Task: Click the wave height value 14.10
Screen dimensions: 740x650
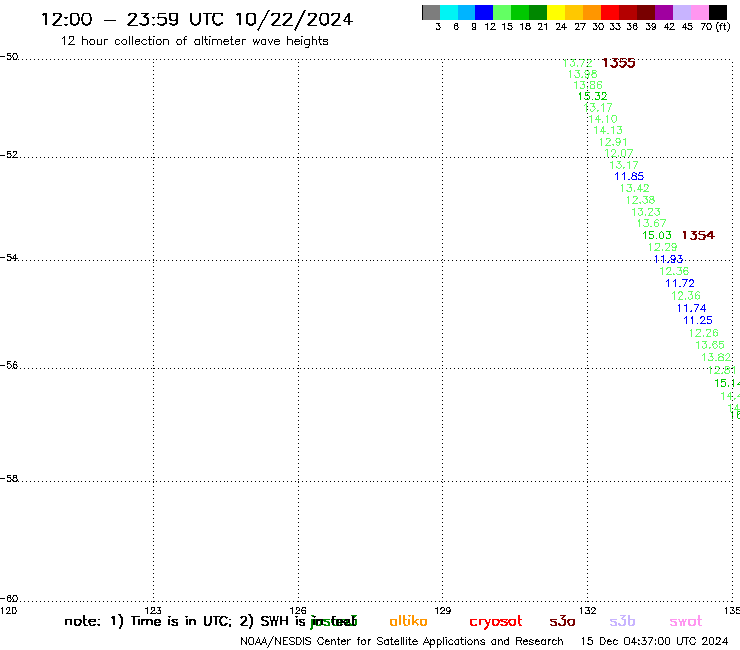Action: click(603, 119)
